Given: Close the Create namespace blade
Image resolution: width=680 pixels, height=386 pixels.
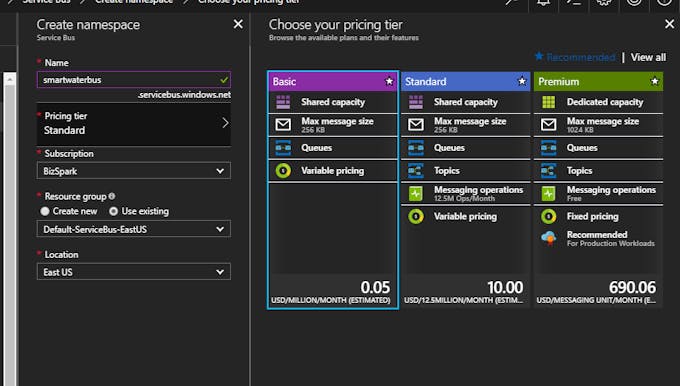Looking at the screenshot, I should coord(238,24).
